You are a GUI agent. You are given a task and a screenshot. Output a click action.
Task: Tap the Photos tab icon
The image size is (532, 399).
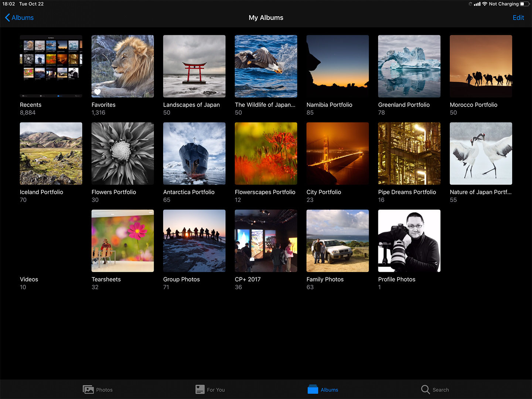pos(88,389)
